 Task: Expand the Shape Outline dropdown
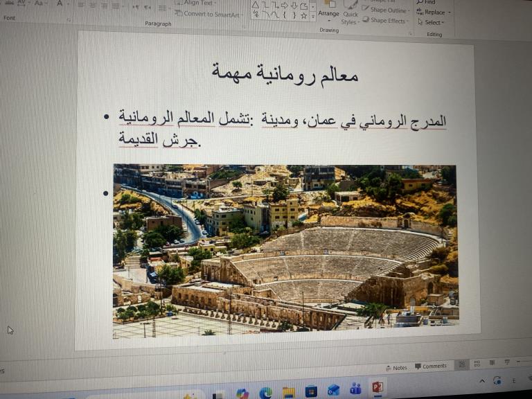pyautogui.click(x=388, y=10)
